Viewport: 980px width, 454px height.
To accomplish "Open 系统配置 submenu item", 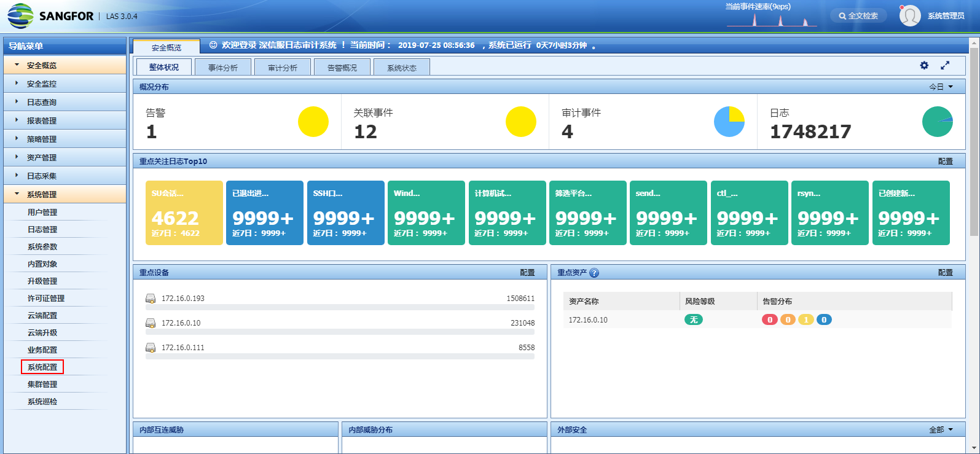I will (42, 367).
